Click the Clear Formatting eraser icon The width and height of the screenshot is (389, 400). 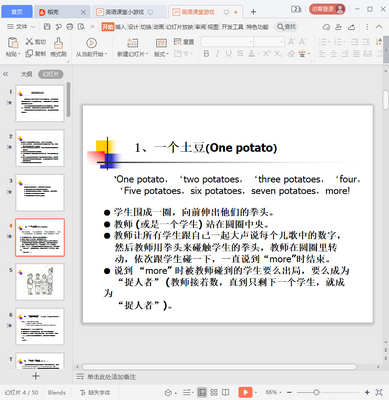click(291, 53)
